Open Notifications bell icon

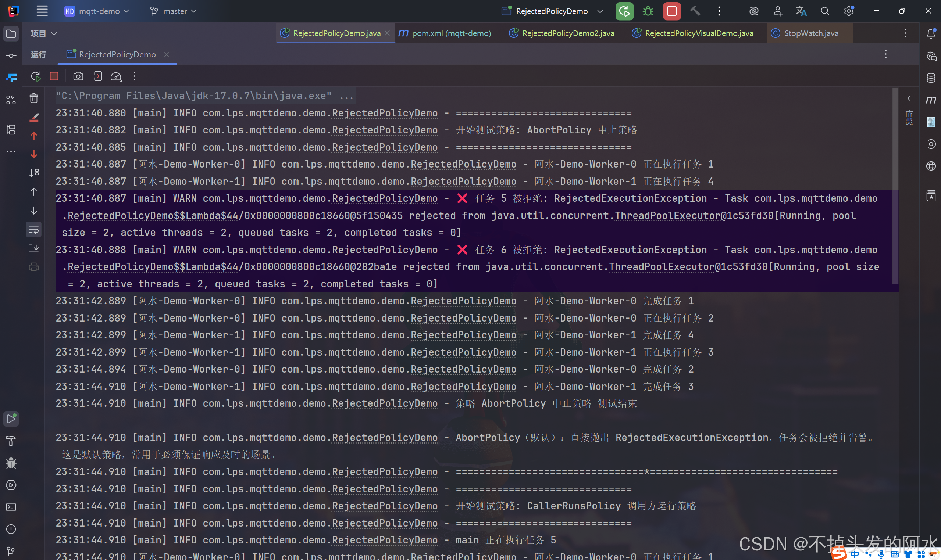click(931, 34)
